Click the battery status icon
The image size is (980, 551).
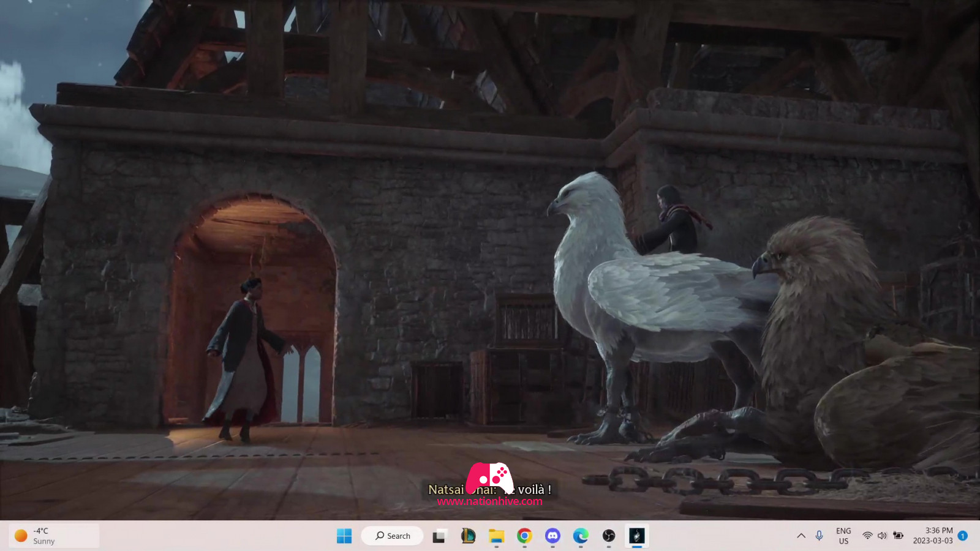click(898, 536)
